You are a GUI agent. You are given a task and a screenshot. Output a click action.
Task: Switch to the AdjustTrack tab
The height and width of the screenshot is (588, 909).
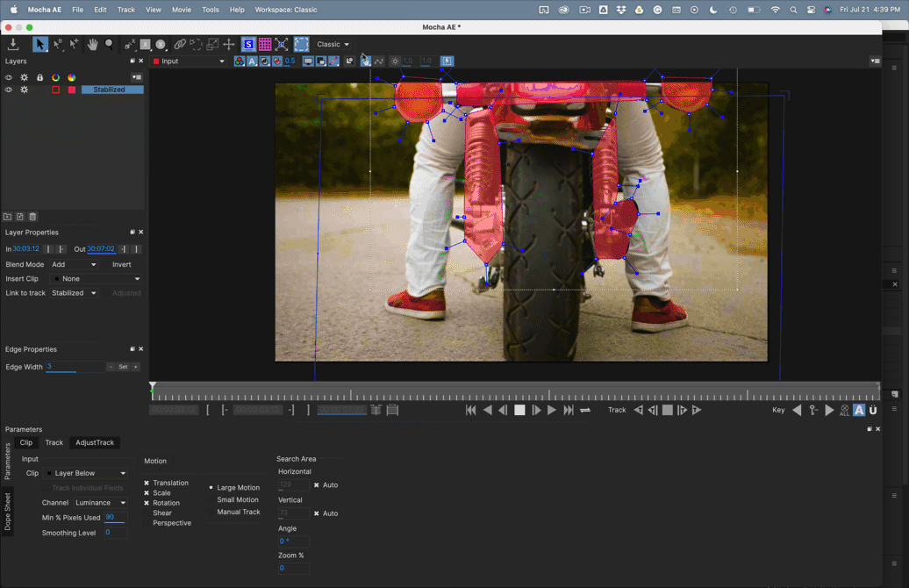(x=95, y=442)
